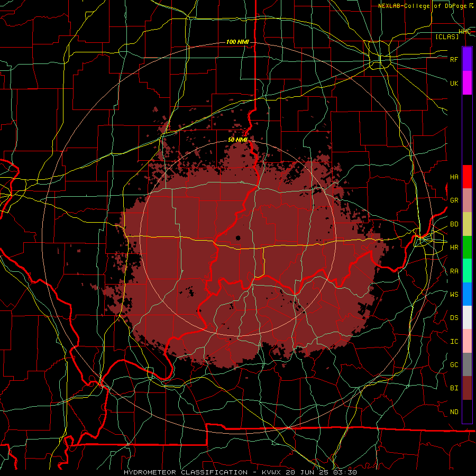
Task: Click the ND black legend swatch
Action: pyautogui.click(x=467, y=411)
